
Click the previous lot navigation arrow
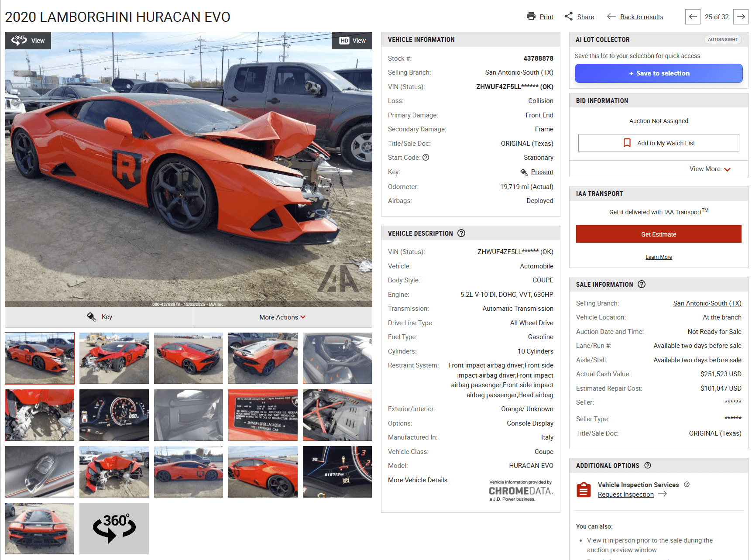693,17
